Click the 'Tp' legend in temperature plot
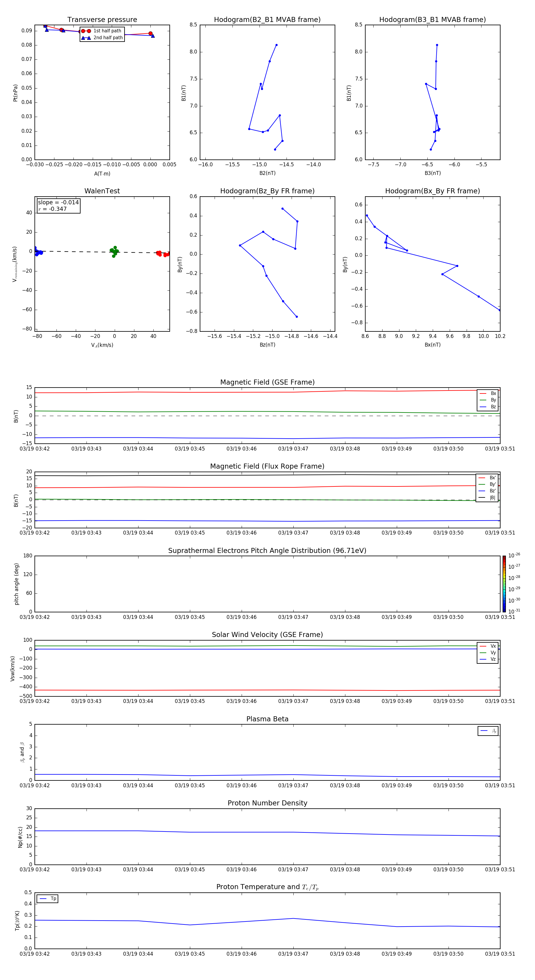Image resolution: width=535 pixels, height=980 pixels. (x=48, y=899)
